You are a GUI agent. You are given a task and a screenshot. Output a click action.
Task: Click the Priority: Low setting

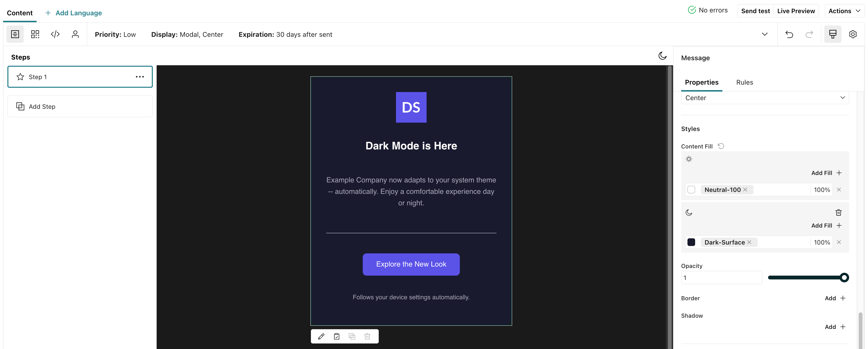click(115, 34)
